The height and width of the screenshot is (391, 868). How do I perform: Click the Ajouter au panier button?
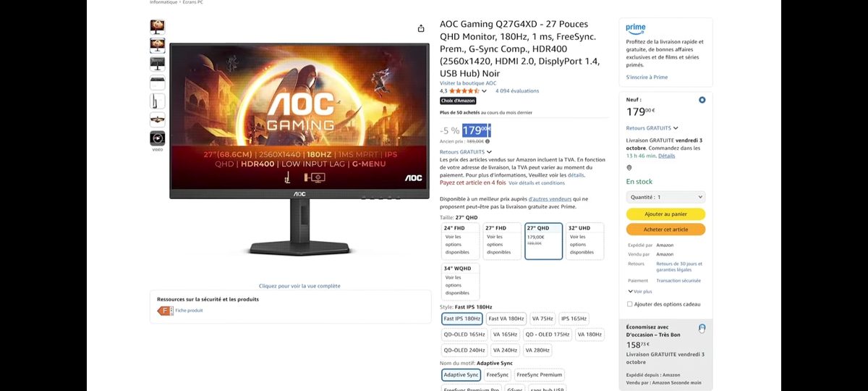[665, 214]
